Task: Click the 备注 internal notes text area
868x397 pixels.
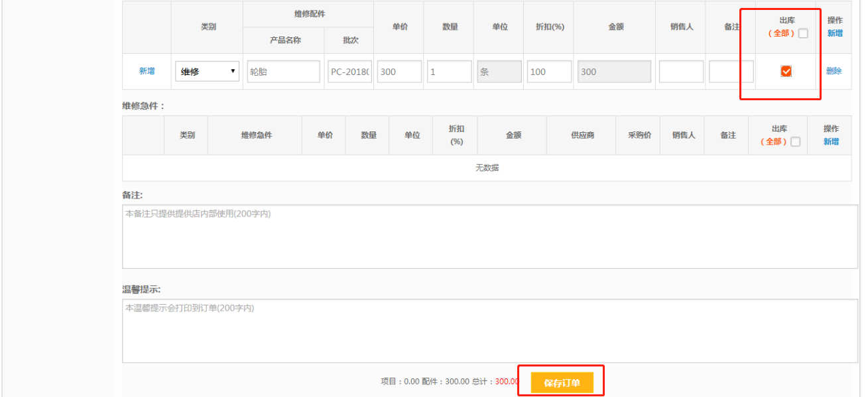Action: [x=489, y=236]
